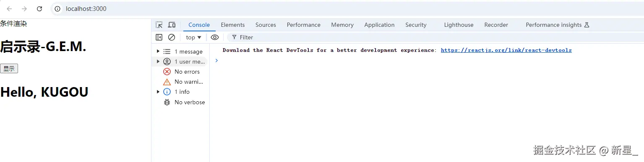Activate the inspect element picker
This screenshot has width=644, height=162.
coord(159,25)
